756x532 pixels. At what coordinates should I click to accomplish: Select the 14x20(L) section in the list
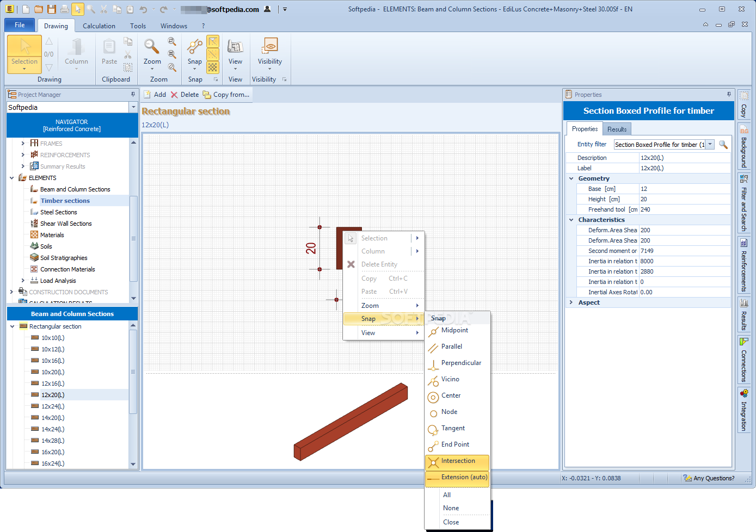53,418
